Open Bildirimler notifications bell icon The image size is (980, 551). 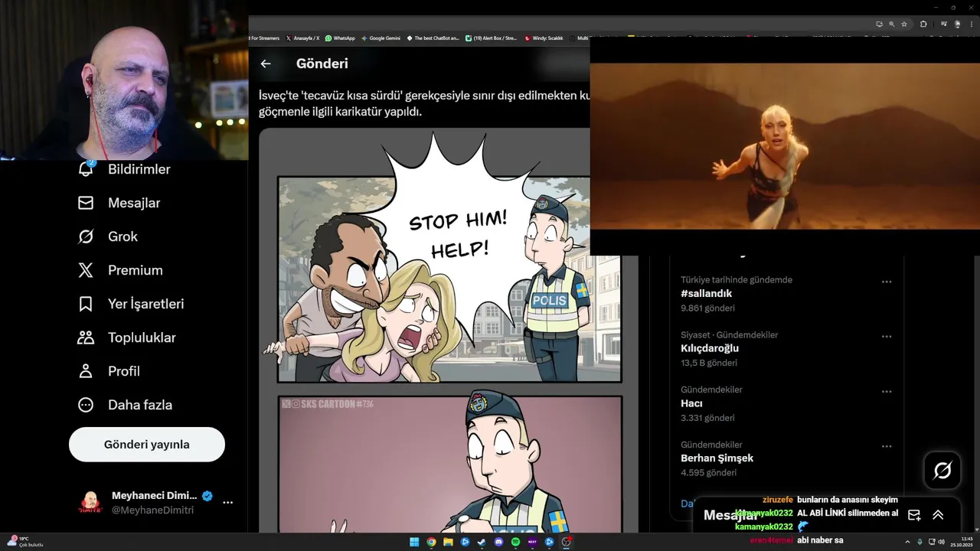point(86,168)
